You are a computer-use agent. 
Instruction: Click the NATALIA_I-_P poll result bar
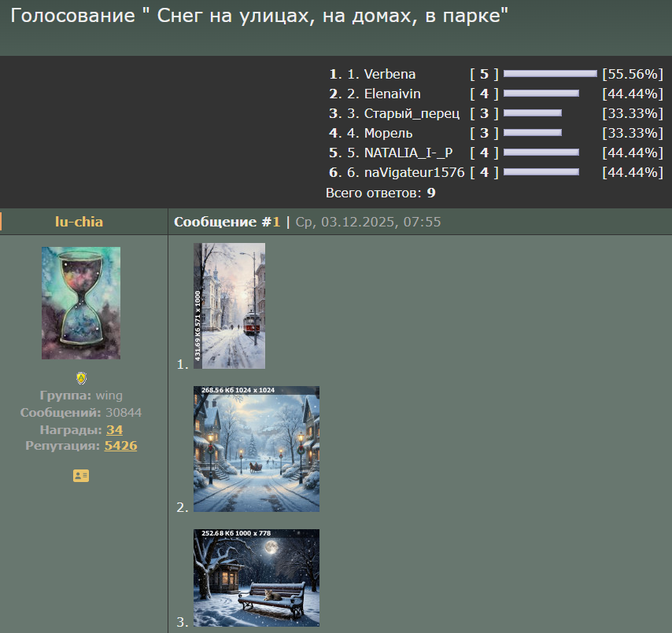[x=541, y=153]
